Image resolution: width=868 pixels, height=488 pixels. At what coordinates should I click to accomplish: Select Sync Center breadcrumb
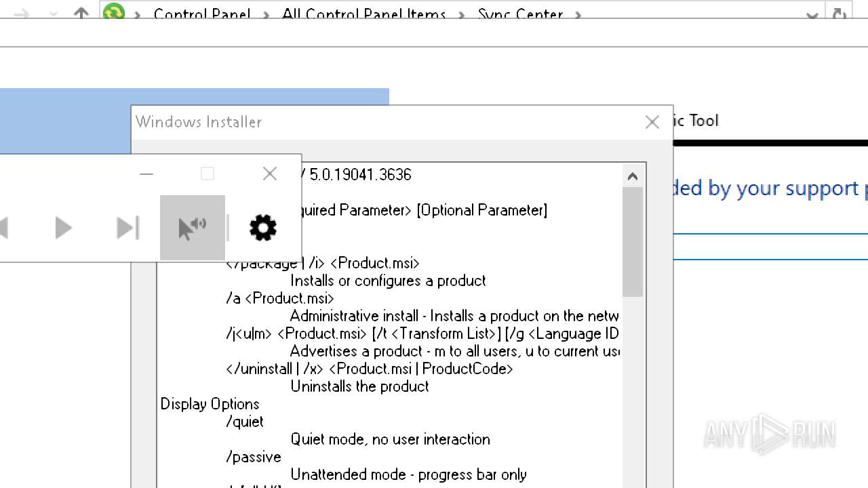[x=521, y=14]
